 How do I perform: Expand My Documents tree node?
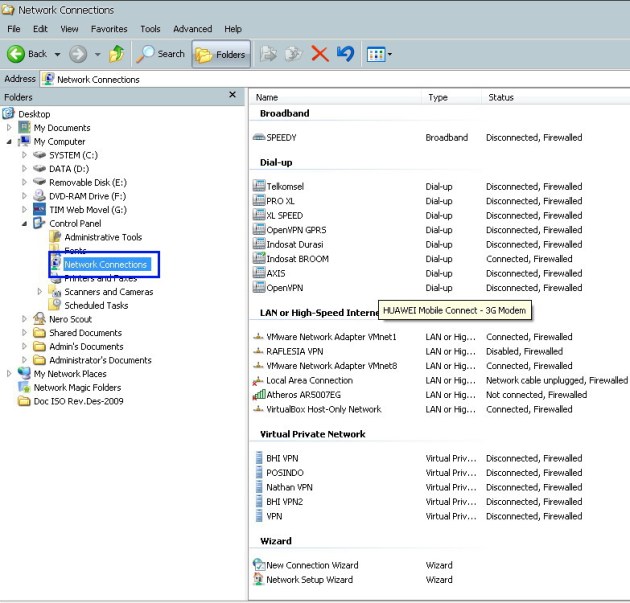[x=9, y=128]
